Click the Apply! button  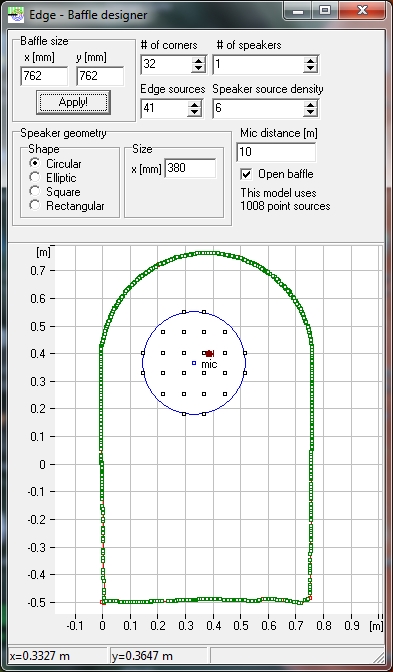tap(73, 102)
